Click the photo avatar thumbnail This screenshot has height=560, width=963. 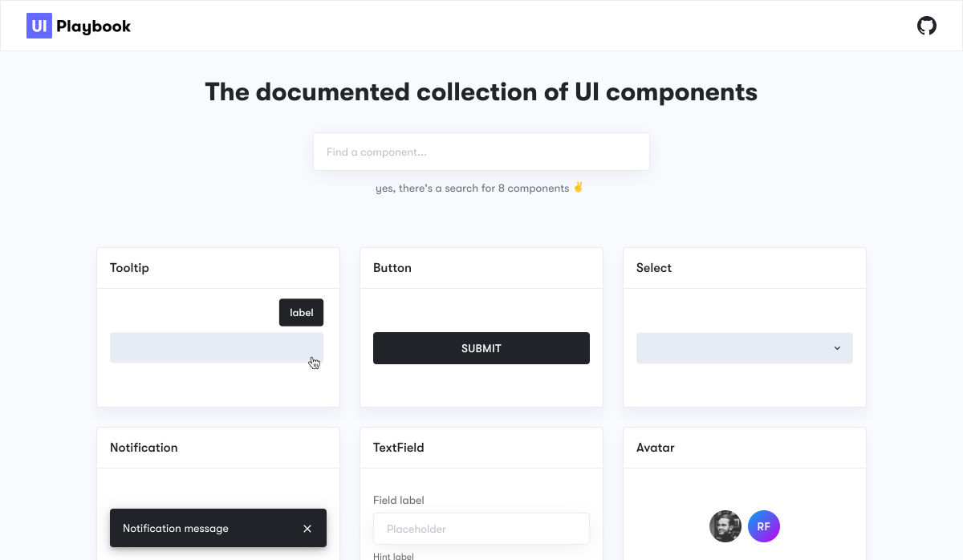point(725,527)
